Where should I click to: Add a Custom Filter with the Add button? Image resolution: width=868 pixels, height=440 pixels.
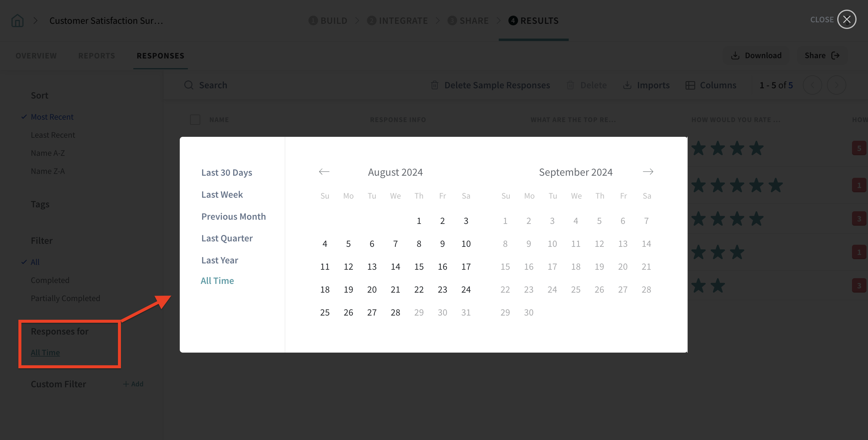(x=133, y=384)
